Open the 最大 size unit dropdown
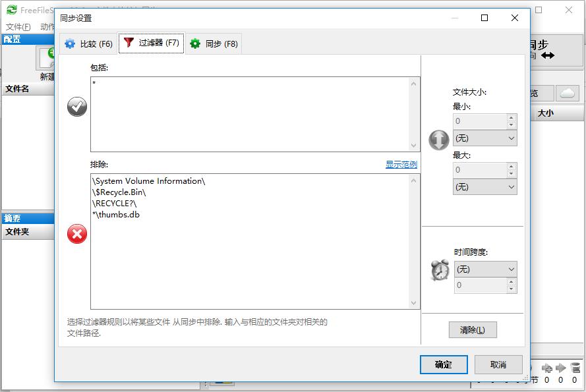The height and width of the screenshot is (392, 586). (x=485, y=187)
